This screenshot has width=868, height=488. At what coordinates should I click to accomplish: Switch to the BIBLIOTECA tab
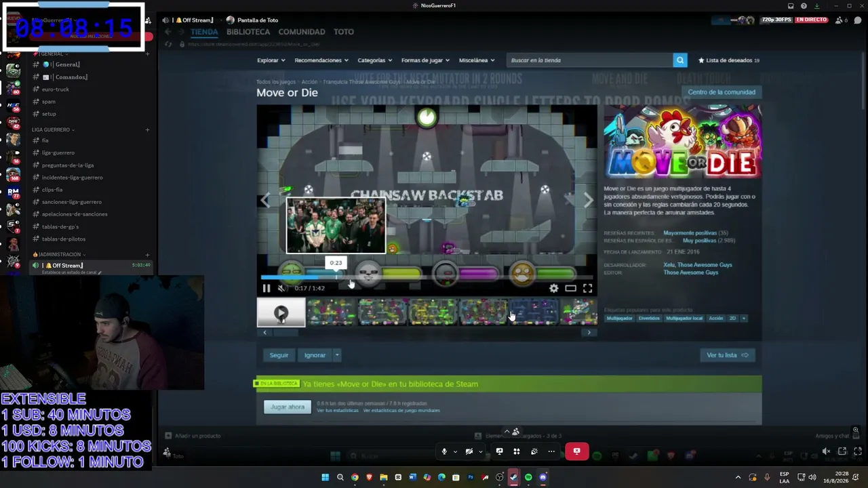tap(248, 32)
